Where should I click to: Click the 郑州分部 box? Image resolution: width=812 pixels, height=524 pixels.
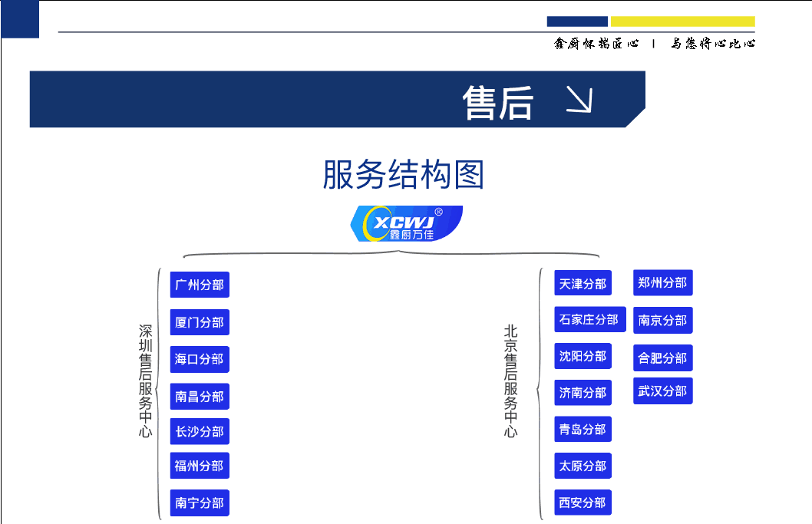[x=663, y=282]
